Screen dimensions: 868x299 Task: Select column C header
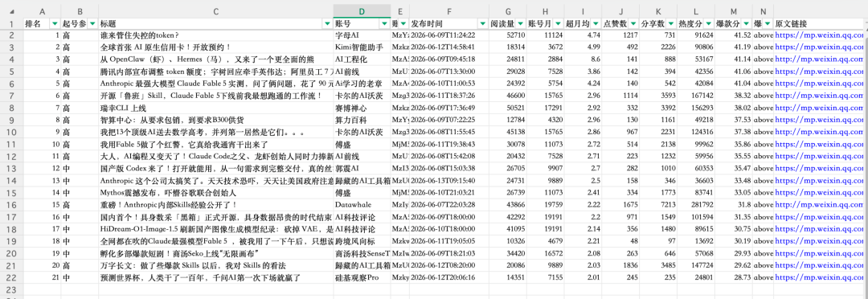click(x=216, y=11)
